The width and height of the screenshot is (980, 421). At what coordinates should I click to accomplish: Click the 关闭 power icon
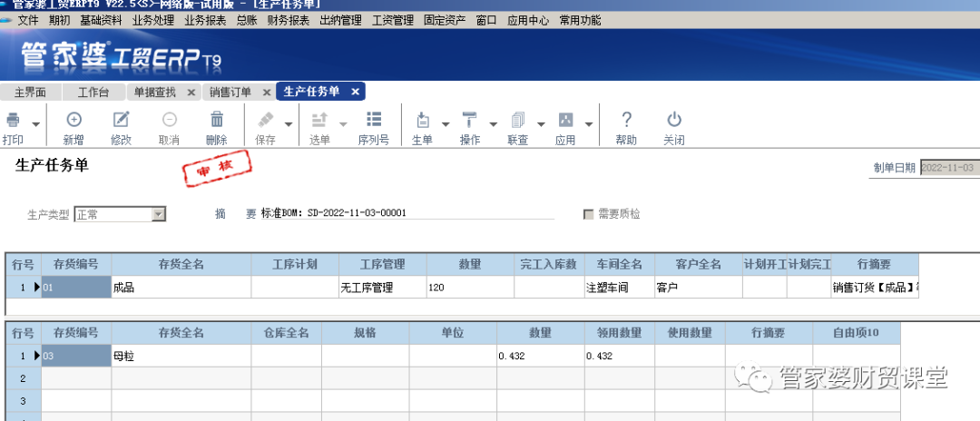[673, 119]
